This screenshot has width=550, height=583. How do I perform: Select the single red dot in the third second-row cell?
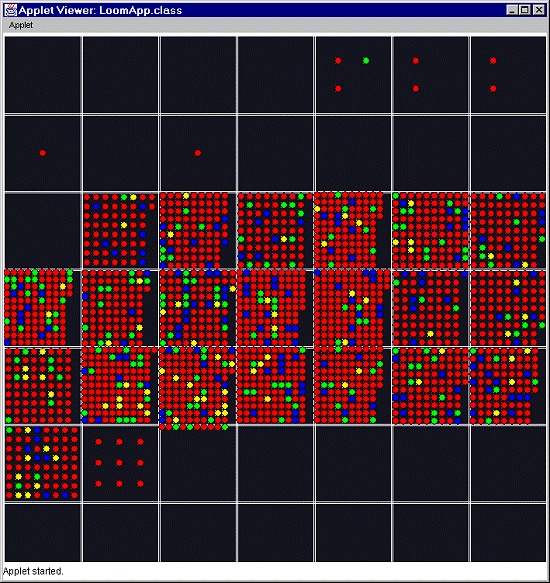click(198, 153)
